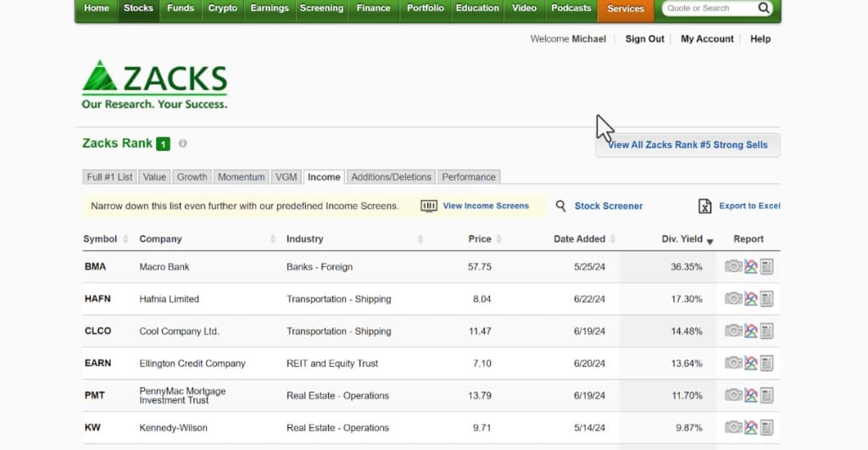
Task: Open the Funds menu
Action: pyautogui.click(x=181, y=8)
